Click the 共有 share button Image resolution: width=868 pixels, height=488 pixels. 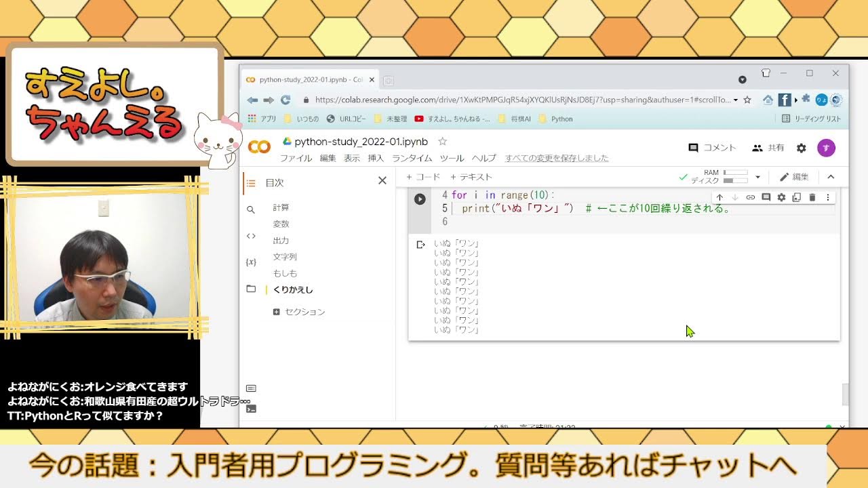pos(768,148)
